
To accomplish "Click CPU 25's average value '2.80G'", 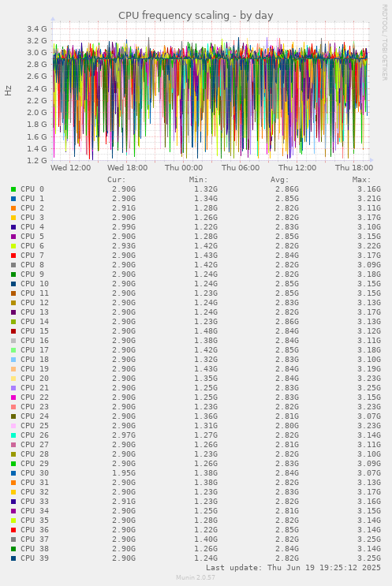I will click(287, 426).
